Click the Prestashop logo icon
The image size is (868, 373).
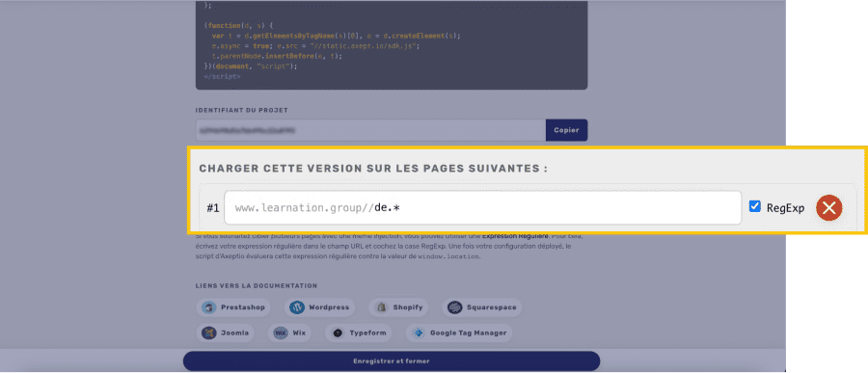208,307
